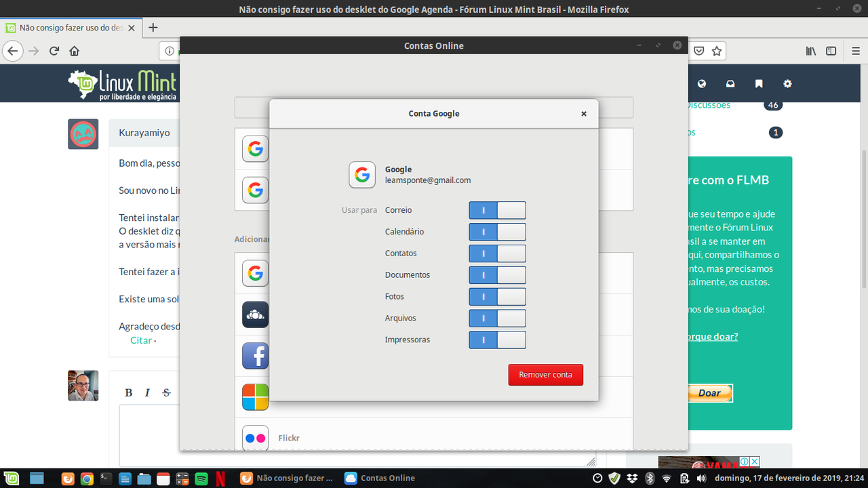The image size is (868, 488).
Task: Bookmark this page with the star
Action: [717, 51]
